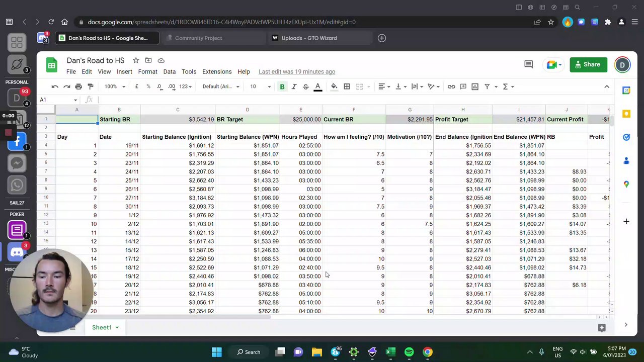This screenshot has width=644, height=362.
Task: Open the Insert menu
Action: pos(124,72)
